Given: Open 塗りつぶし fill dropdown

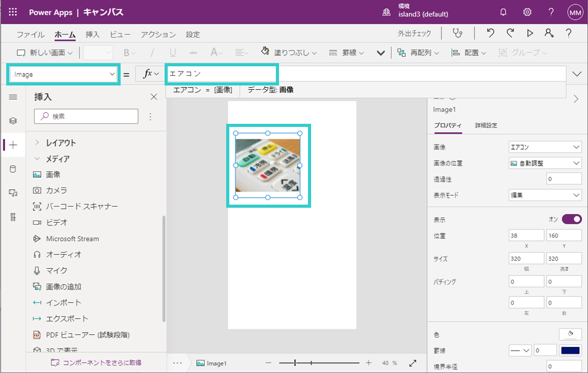Looking at the screenshot, I should coord(289,52).
